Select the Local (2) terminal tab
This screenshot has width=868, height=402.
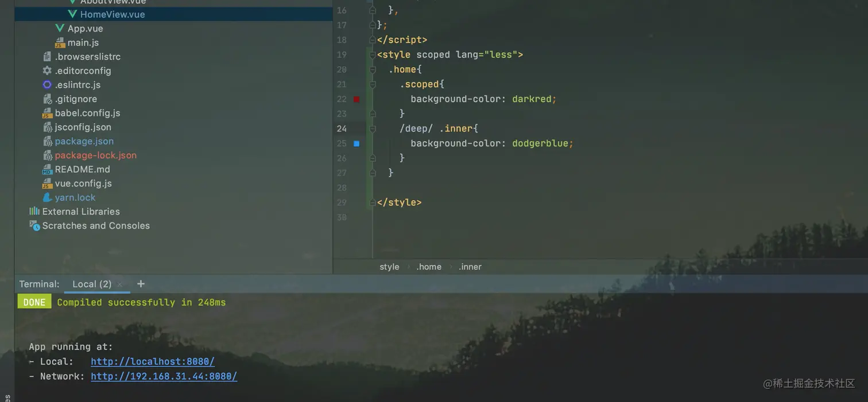[x=92, y=284]
